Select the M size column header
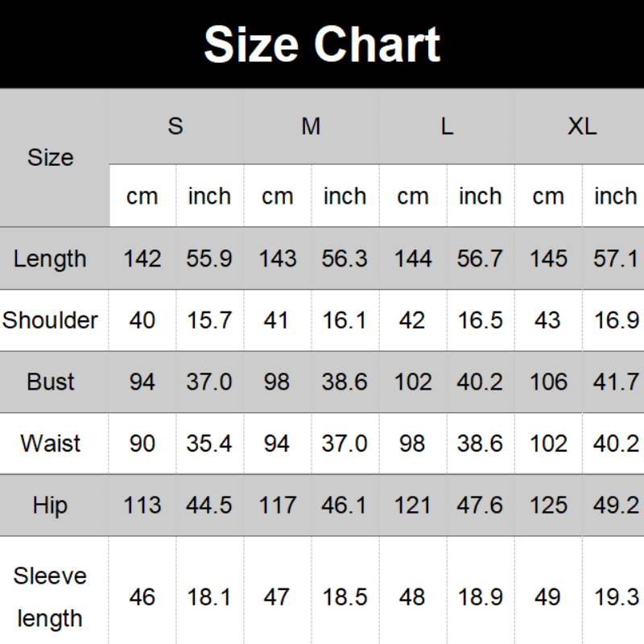 311,126
